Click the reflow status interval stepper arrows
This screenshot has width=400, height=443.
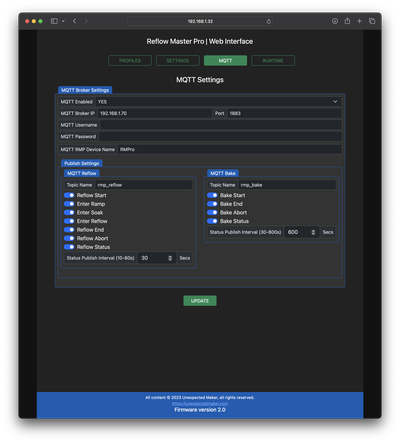click(170, 258)
